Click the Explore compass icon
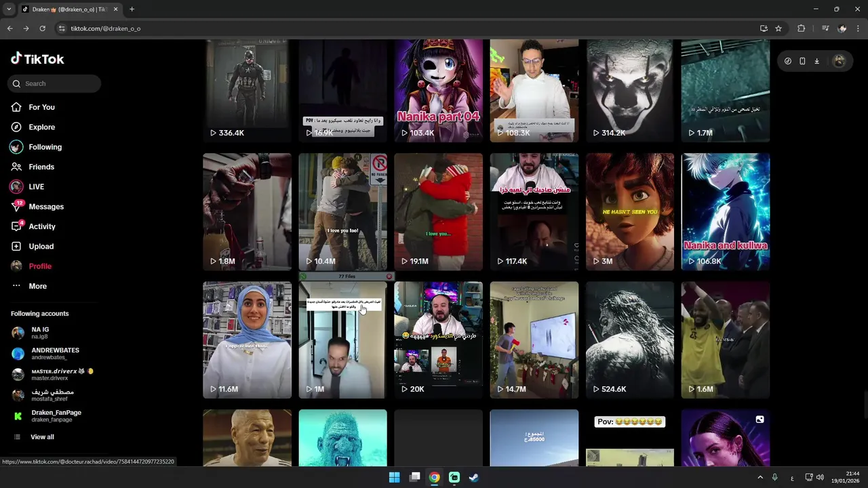 [x=16, y=127]
